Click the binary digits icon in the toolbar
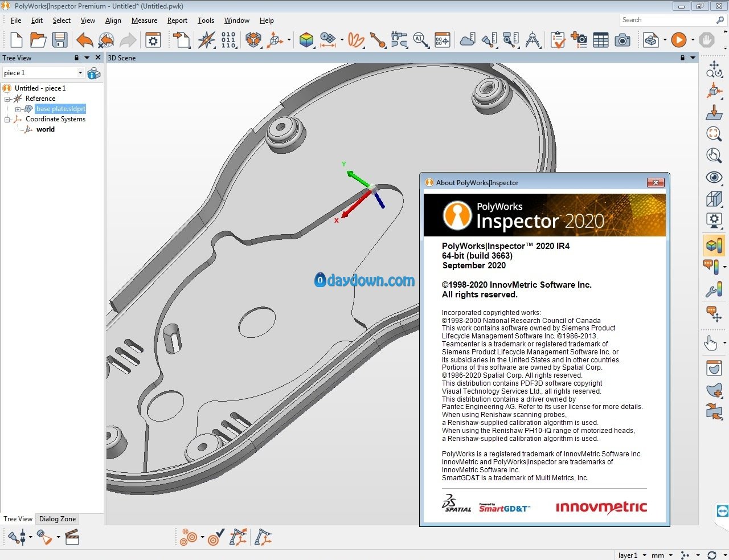The width and height of the screenshot is (729, 560). (x=228, y=40)
